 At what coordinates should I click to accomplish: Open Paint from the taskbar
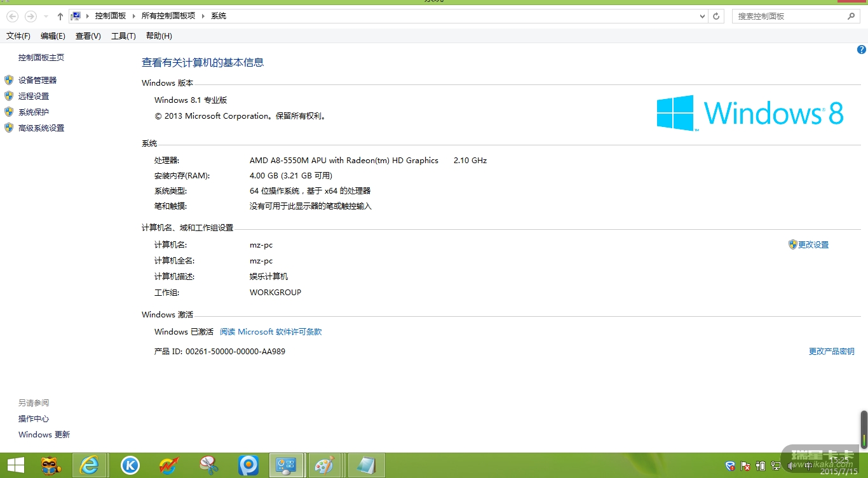click(325, 465)
